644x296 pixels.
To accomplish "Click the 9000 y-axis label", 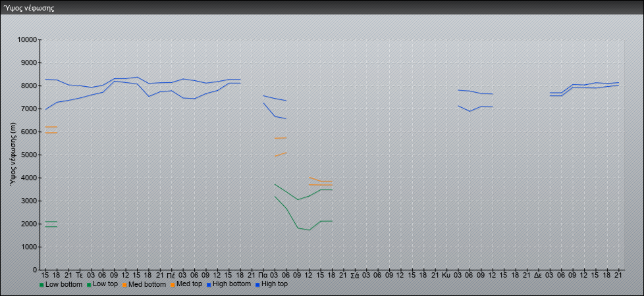I will (28, 62).
